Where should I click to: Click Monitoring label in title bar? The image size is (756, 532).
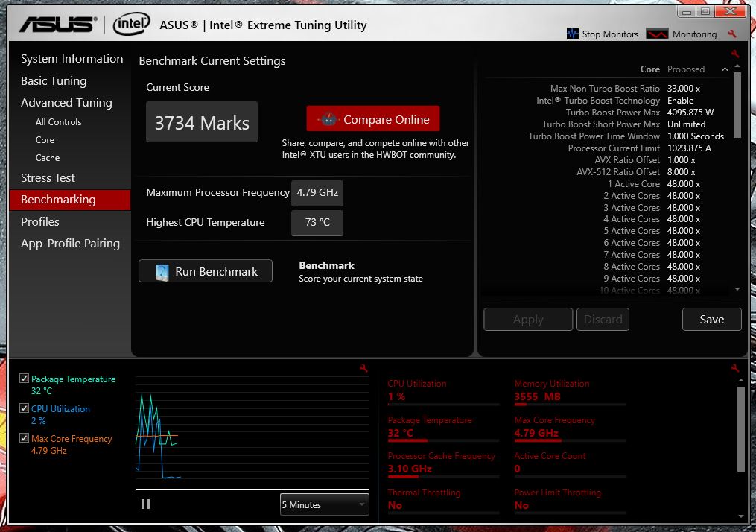pyautogui.click(x=694, y=34)
